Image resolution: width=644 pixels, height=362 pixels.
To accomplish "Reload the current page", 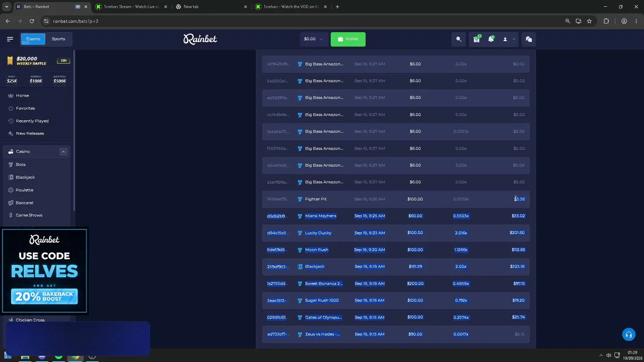I will coord(32,21).
